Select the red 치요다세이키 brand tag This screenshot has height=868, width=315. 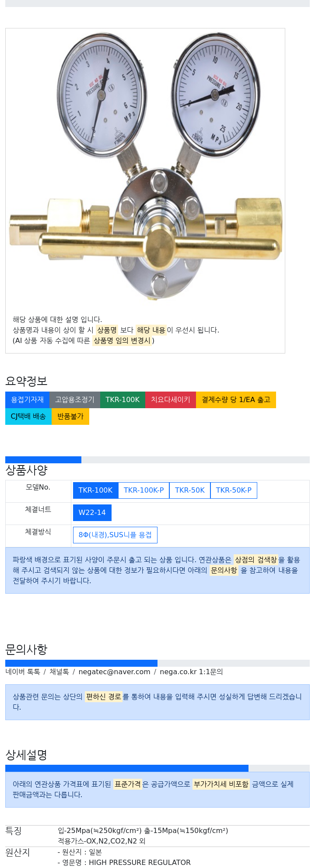[171, 400]
